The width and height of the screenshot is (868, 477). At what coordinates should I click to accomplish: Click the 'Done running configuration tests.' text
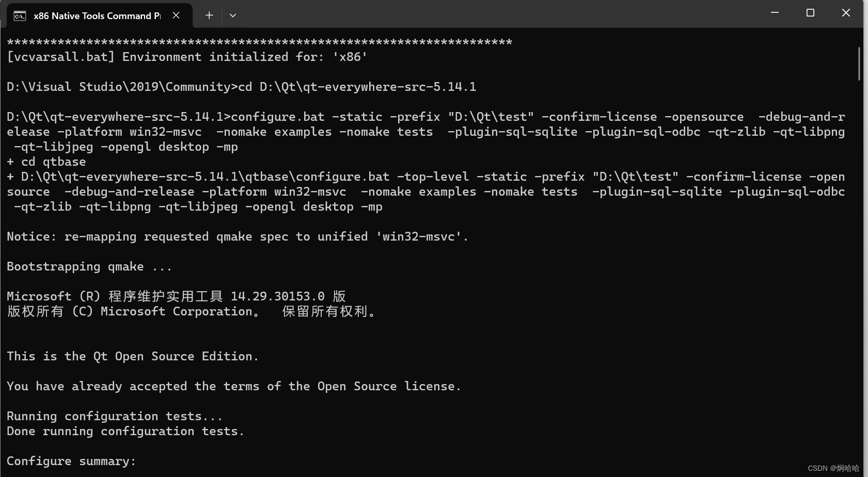pyautogui.click(x=125, y=431)
